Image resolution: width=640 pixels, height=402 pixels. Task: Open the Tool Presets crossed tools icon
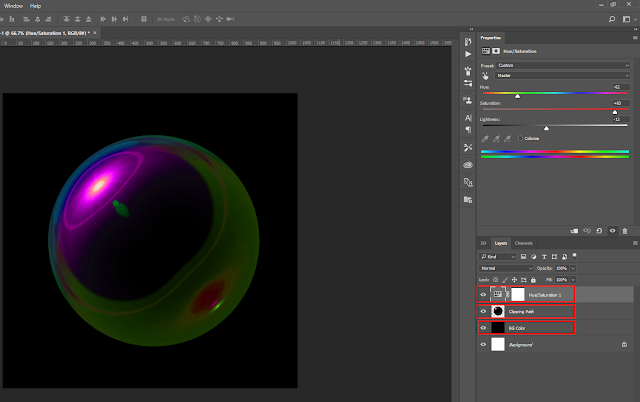(x=468, y=147)
